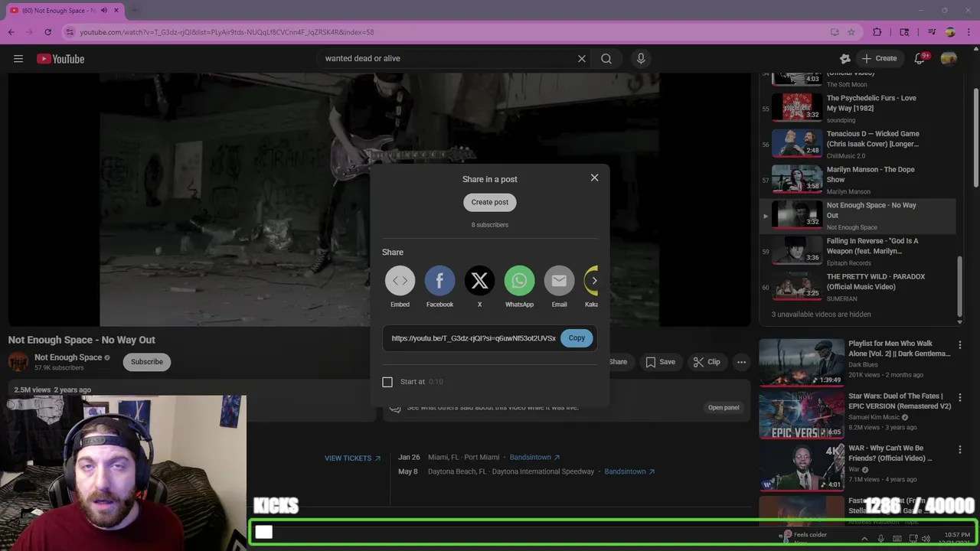Click the star-shaped icon beside Create
980x551 pixels.
(x=845, y=59)
